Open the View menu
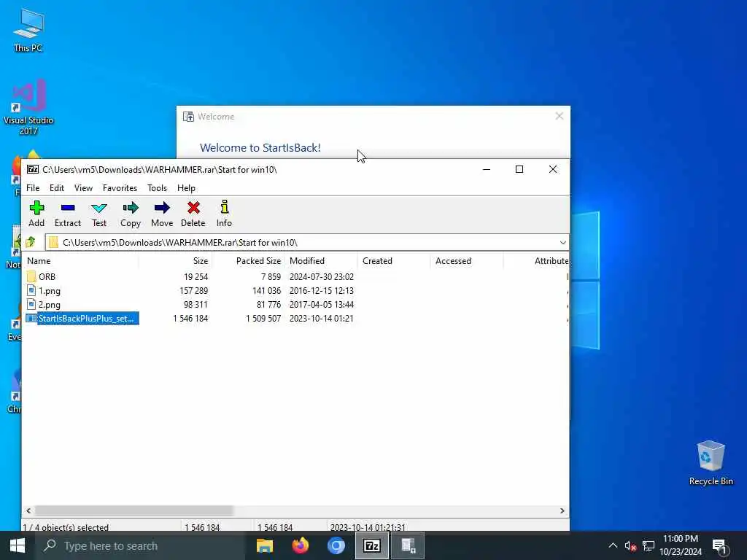The width and height of the screenshot is (747, 560). (x=83, y=188)
